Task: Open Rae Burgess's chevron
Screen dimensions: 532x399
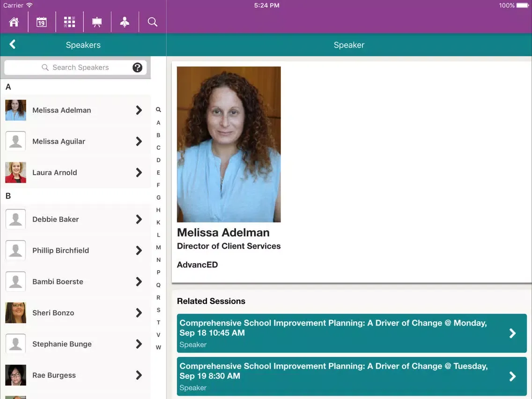Action: click(x=139, y=375)
